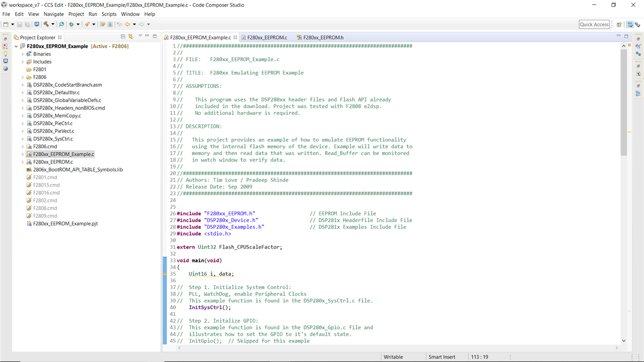The height and width of the screenshot is (362, 644).
Task: Toggle Link with Editor in Project Explorer
Action: (x=131, y=37)
